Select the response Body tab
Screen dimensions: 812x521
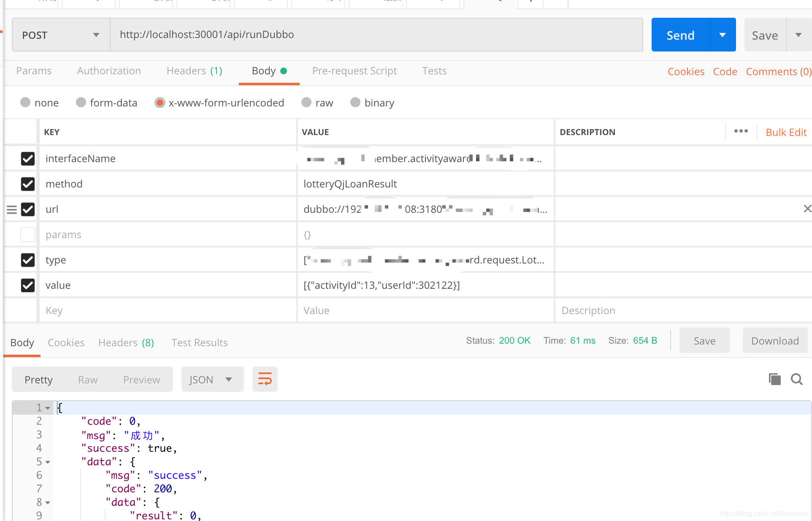pyautogui.click(x=22, y=342)
